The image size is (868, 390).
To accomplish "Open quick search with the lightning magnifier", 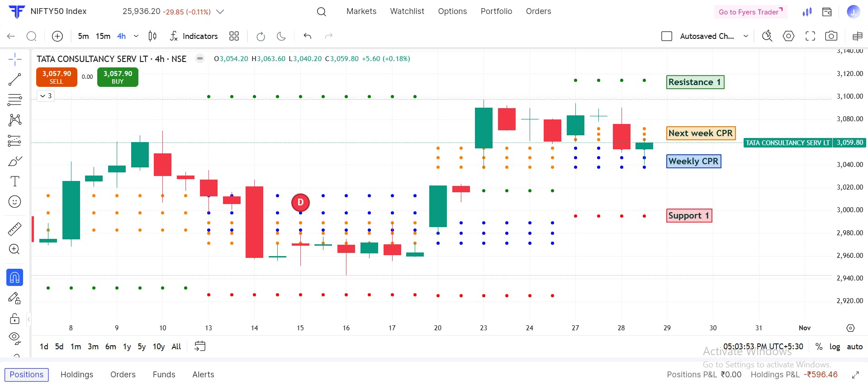I will point(767,36).
